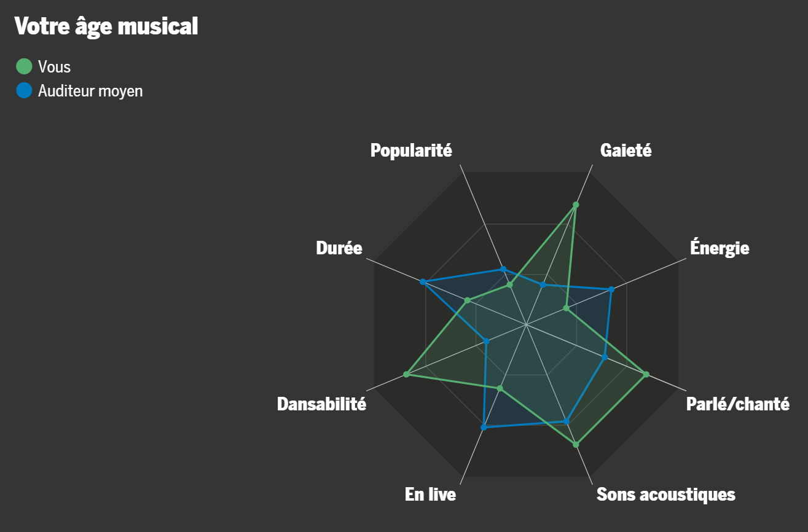Click the green Gaieté data point

point(576,205)
